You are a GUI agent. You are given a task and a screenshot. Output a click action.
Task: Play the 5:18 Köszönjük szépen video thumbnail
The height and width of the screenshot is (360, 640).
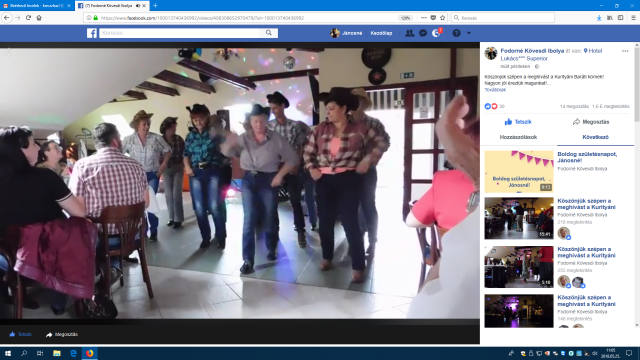pos(519,267)
